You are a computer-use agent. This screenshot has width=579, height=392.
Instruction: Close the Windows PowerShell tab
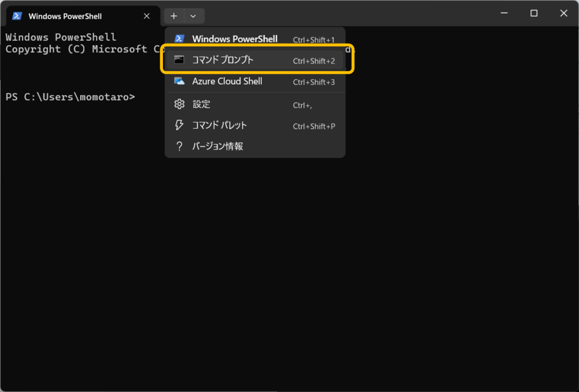tap(146, 16)
